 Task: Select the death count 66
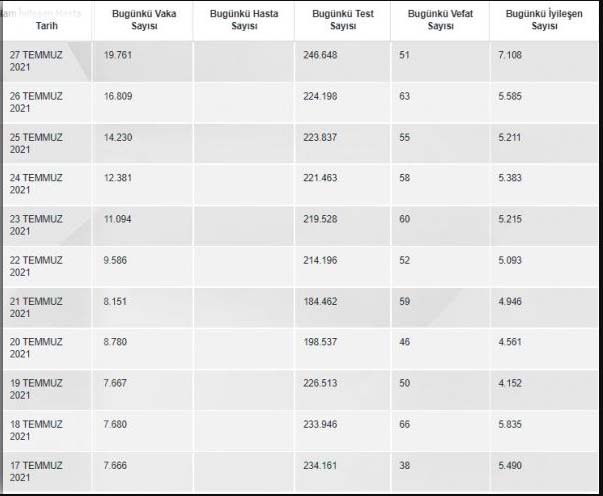pyautogui.click(x=405, y=424)
